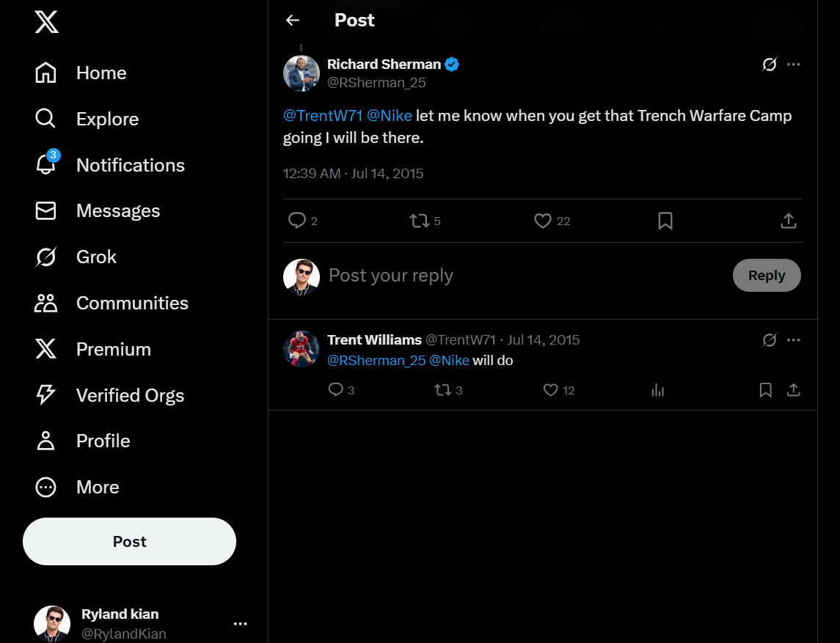This screenshot has width=840, height=643.
Task: Open reply dialog on Richard Sherman's post
Action: tap(297, 221)
